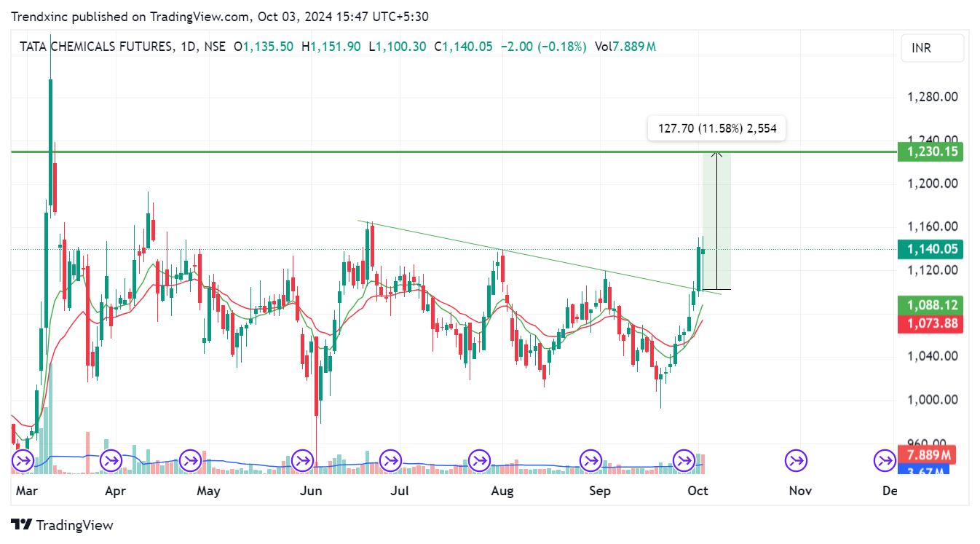Screen dimensions: 980x544
Task: Click the purple event icon left of Oct label
Action: coord(684,460)
